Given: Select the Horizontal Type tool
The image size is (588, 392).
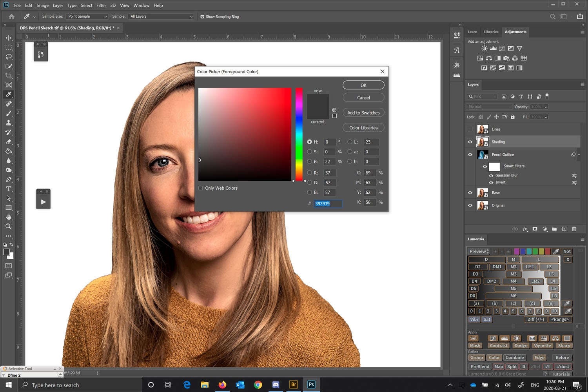Looking at the screenshot, I should coord(9,189).
